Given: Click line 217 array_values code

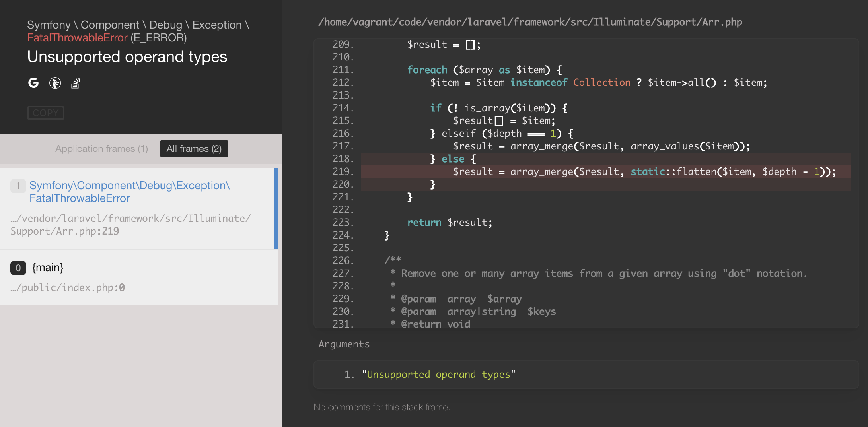Looking at the screenshot, I should [x=601, y=146].
